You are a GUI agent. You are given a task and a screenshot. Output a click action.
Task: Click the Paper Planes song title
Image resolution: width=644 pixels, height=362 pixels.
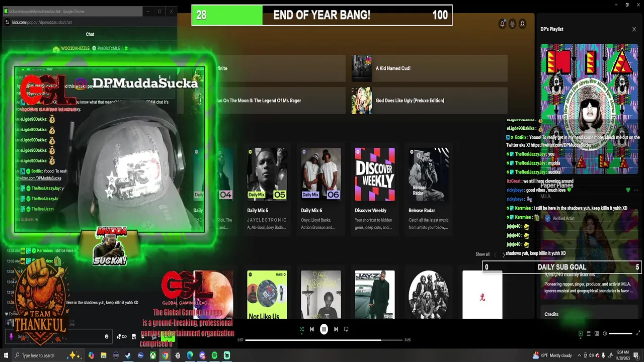557,186
